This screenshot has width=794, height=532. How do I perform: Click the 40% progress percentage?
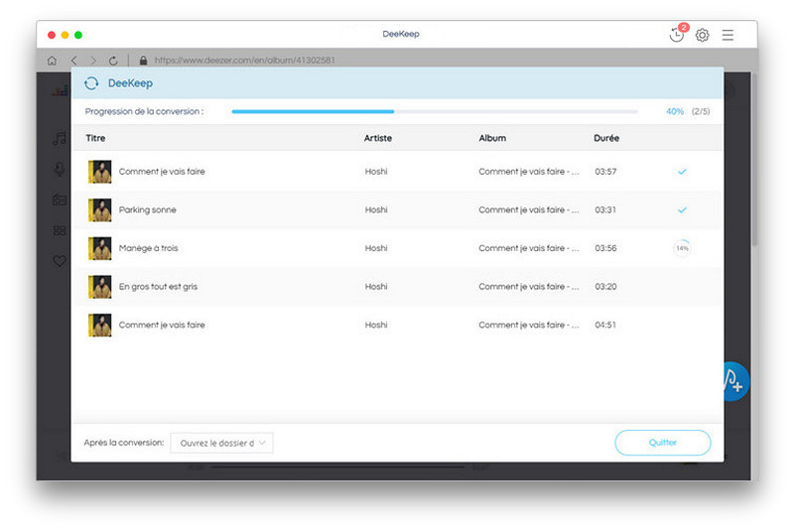(675, 111)
